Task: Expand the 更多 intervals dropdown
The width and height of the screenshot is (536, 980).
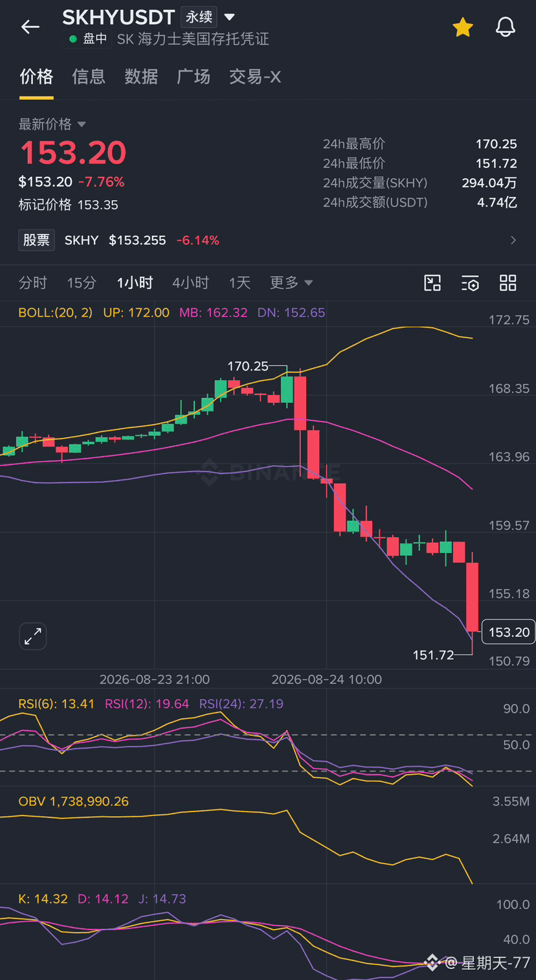Action: [291, 283]
